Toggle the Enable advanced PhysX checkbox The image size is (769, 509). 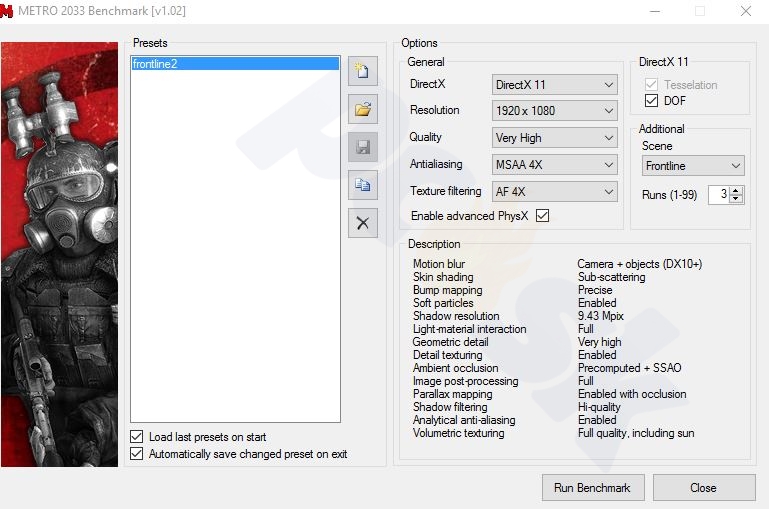click(x=542, y=215)
